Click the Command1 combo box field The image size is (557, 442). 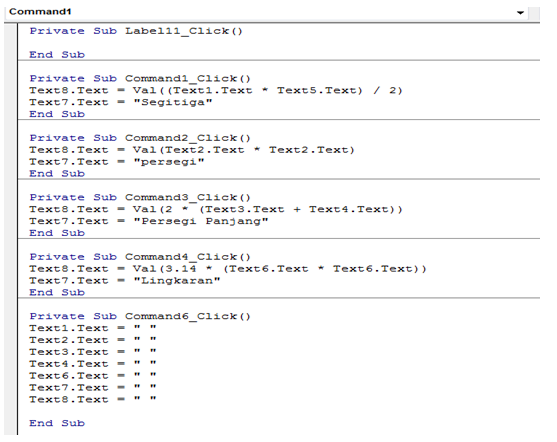point(266,12)
